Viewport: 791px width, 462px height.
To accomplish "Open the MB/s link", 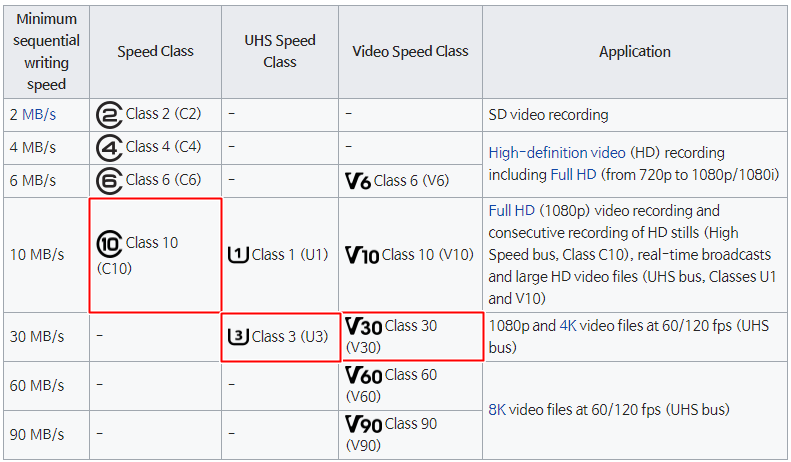I will 39,114.
